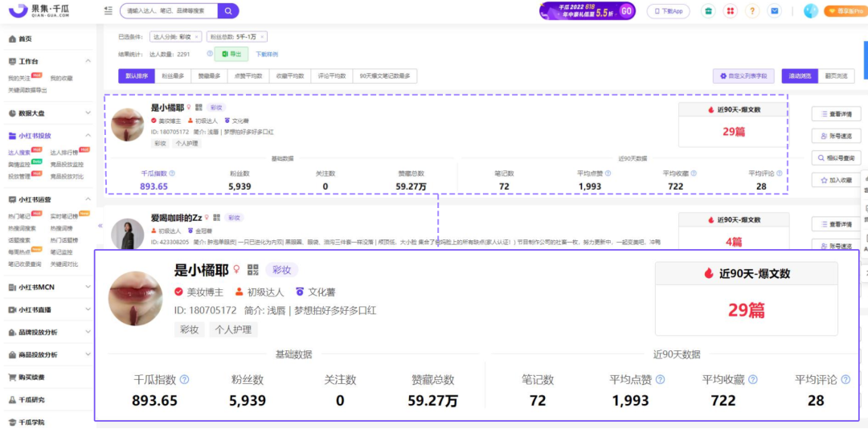Open the orange question mark help icon
868x429 pixels.
click(x=752, y=11)
